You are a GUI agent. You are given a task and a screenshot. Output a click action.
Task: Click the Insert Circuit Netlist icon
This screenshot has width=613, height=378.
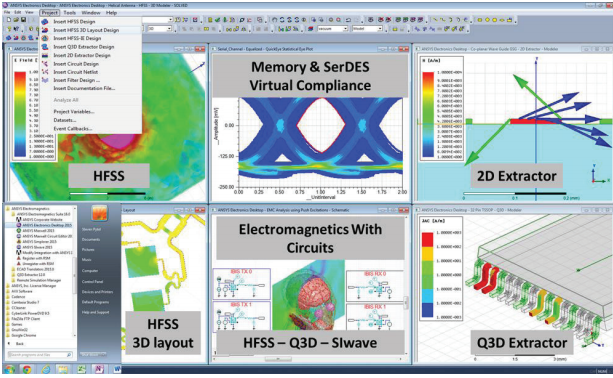click(45, 72)
